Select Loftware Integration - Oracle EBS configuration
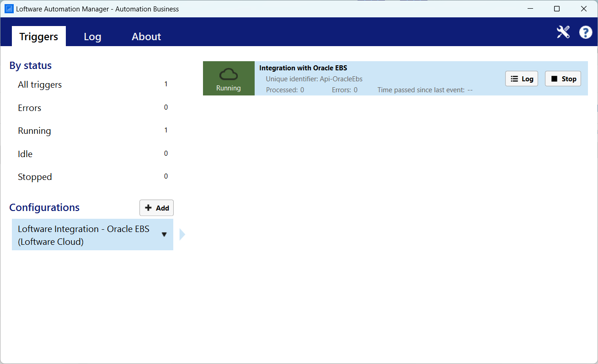 pyautogui.click(x=92, y=235)
